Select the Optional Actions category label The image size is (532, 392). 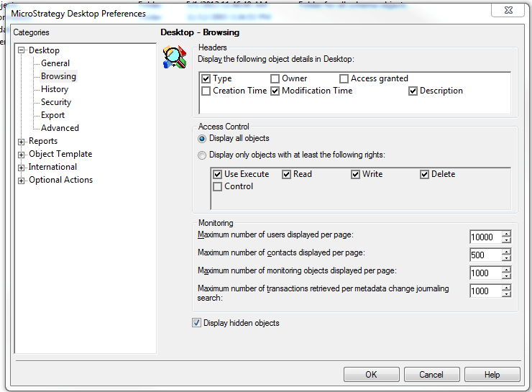pos(60,180)
